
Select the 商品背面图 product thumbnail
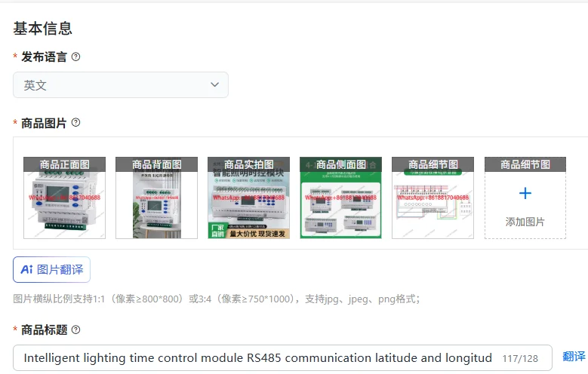tap(156, 198)
